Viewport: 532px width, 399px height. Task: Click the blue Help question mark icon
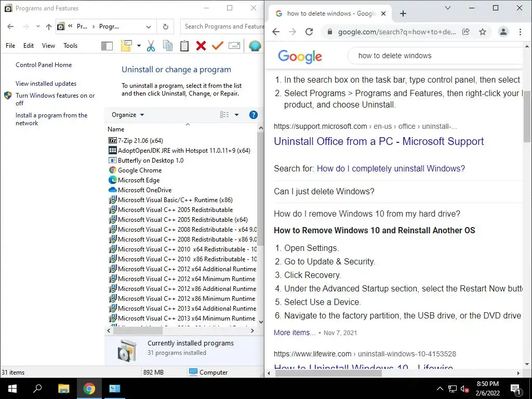[x=253, y=115]
